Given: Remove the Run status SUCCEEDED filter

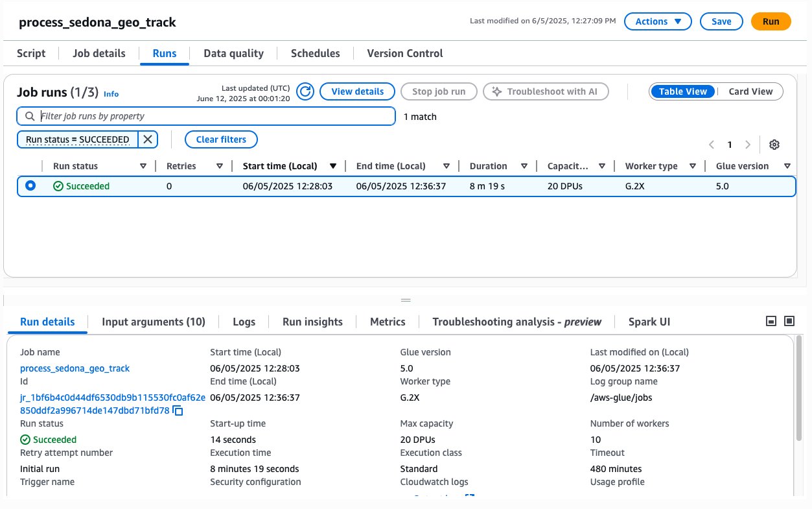Looking at the screenshot, I should click(x=147, y=139).
